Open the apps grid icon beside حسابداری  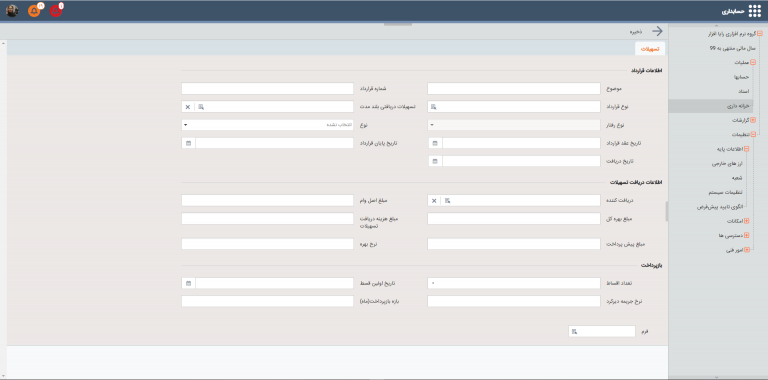click(755, 11)
